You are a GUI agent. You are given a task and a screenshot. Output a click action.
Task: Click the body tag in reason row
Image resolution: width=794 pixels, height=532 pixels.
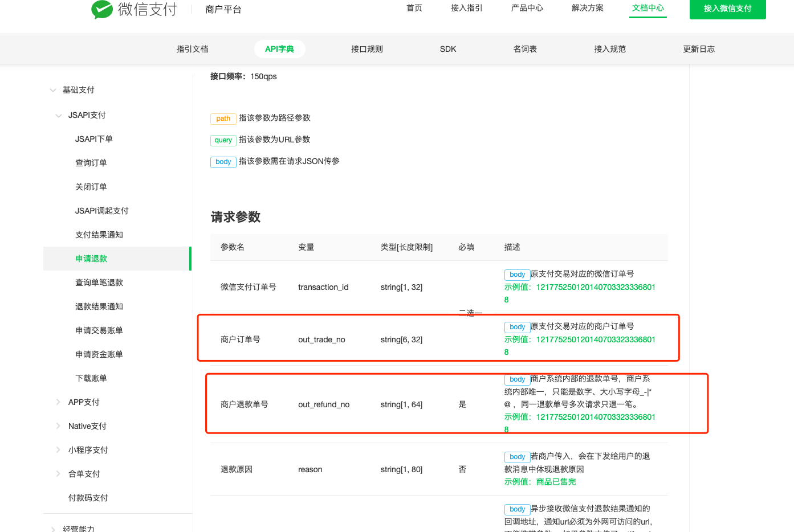click(518, 457)
